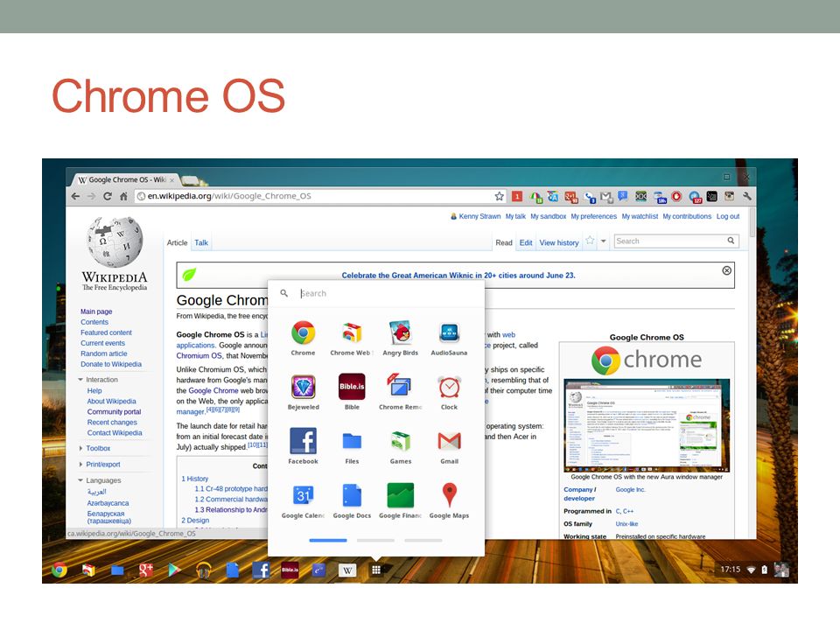Click the Instagram camera extension icon
Image resolution: width=840 pixels, height=630 pixels.
[729, 196]
